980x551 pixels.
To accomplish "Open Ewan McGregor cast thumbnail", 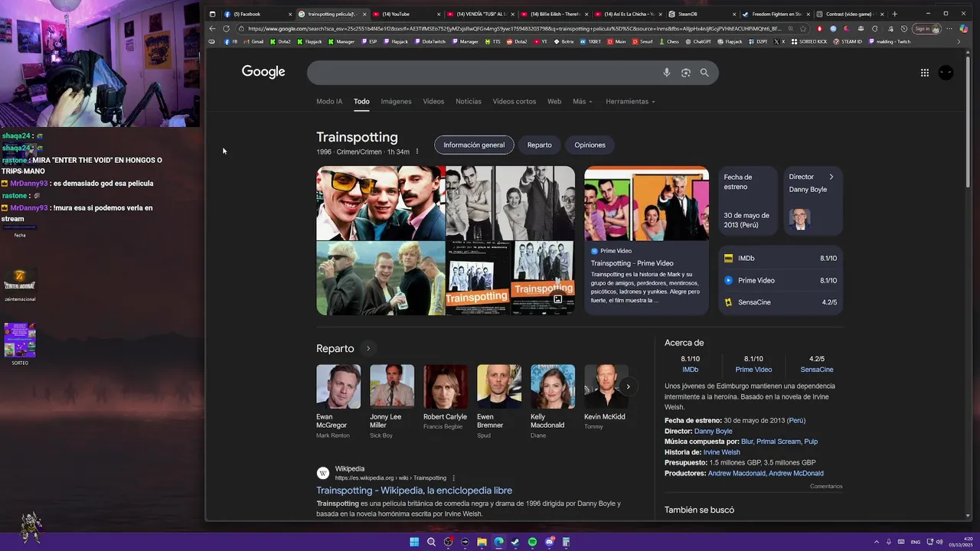I will tap(338, 386).
